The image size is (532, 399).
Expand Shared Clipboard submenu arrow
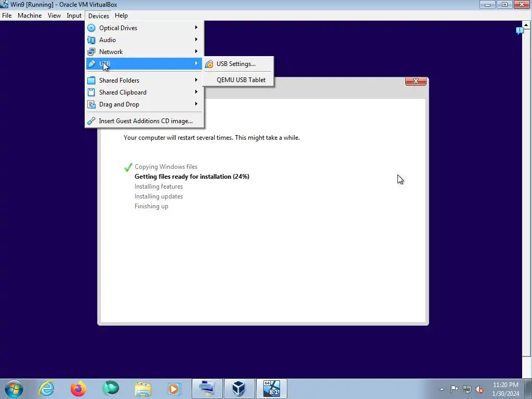click(x=196, y=92)
